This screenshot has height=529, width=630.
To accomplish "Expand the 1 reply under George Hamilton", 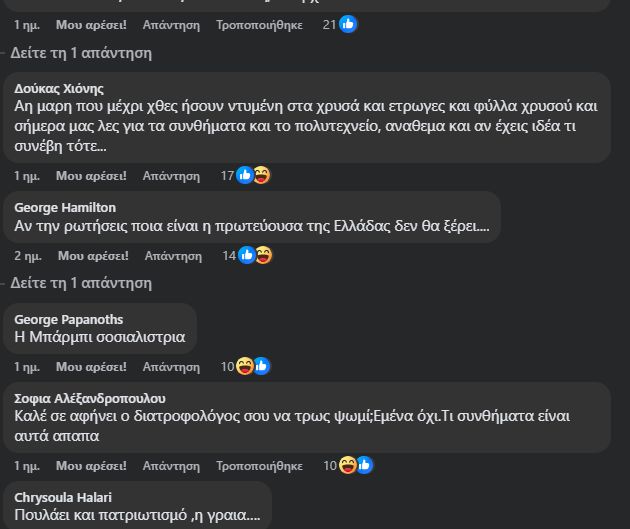I will (x=80, y=283).
